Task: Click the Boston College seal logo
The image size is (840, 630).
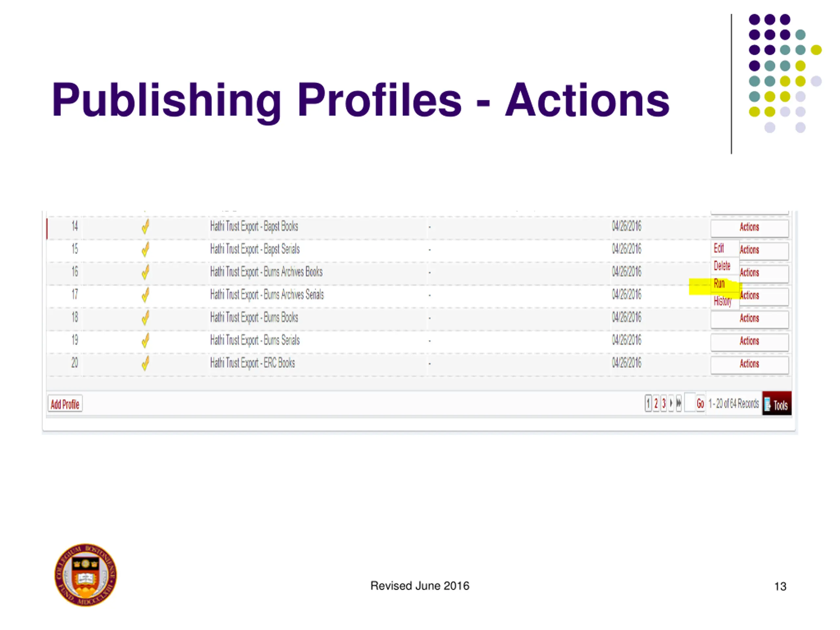Action: pos(85,575)
